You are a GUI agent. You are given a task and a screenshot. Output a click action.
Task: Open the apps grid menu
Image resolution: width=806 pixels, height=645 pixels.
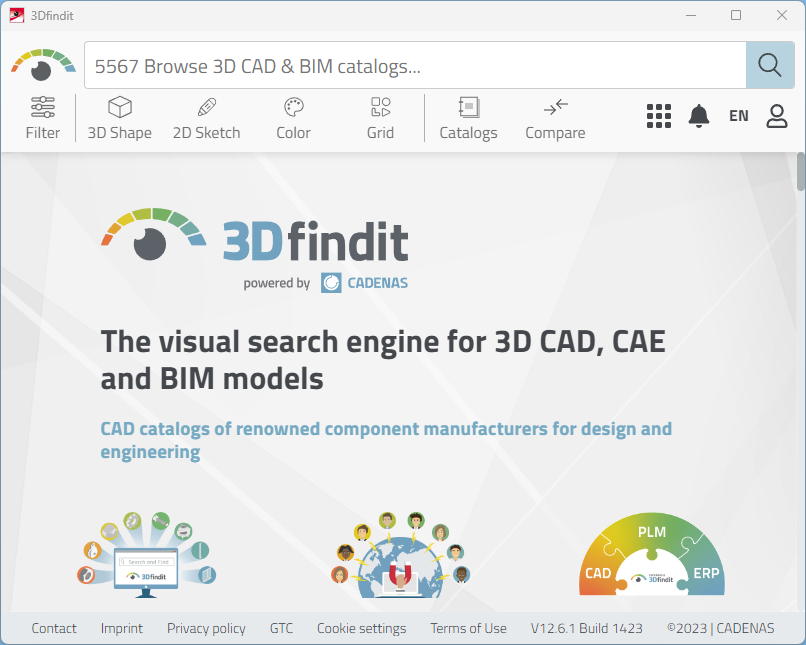(x=658, y=116)
